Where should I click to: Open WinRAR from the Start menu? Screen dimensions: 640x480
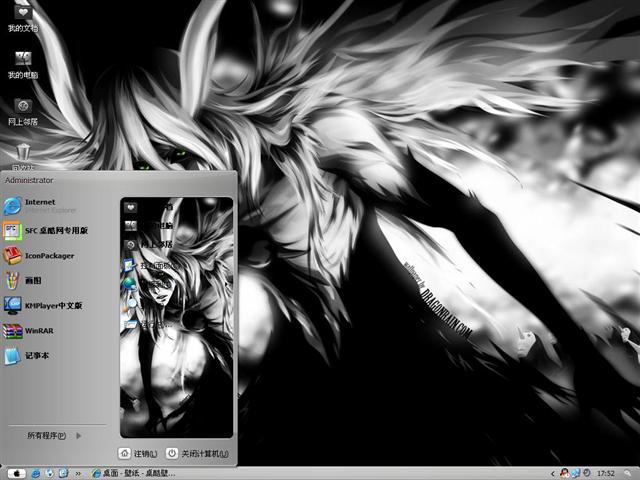coord(29,331)
